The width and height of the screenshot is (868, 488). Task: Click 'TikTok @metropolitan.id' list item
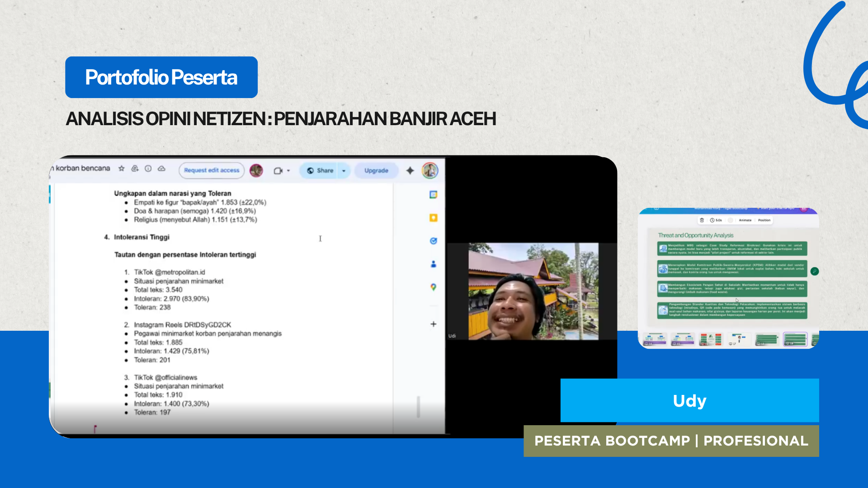click(169, 272)
